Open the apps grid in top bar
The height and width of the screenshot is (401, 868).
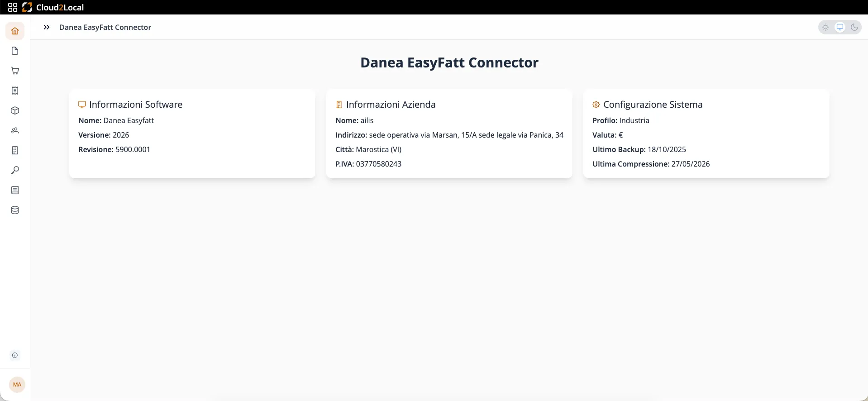tap(13, 7)
